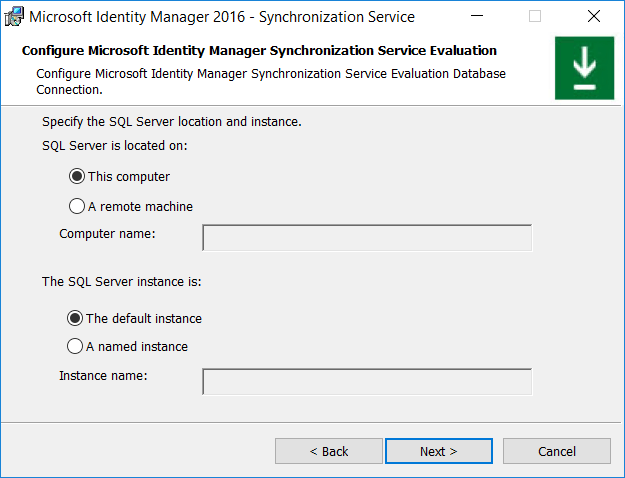Click the installer icon in the title bar
Screen dimensions: 625x478
click(15, 16)
